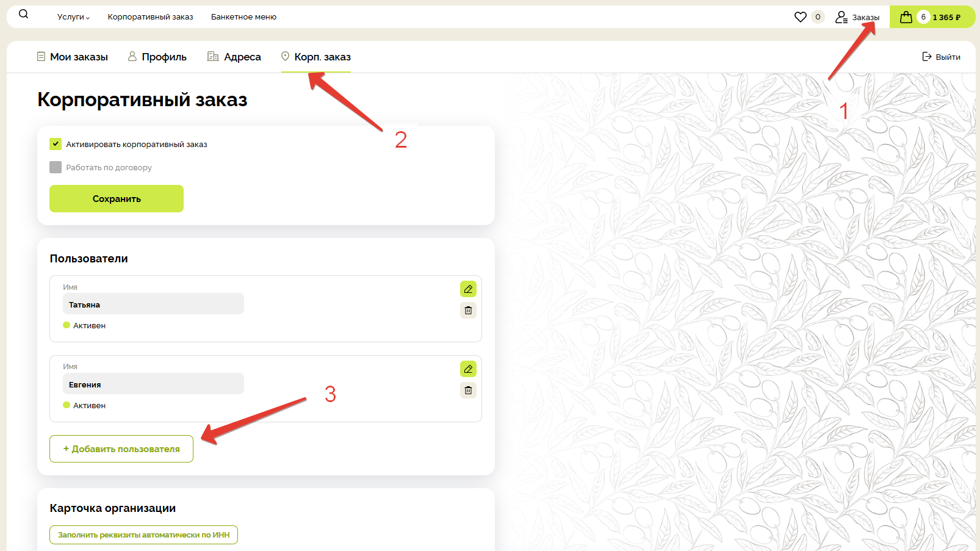
Task: Click the user account Заказы icon
Action: (842, 18)
